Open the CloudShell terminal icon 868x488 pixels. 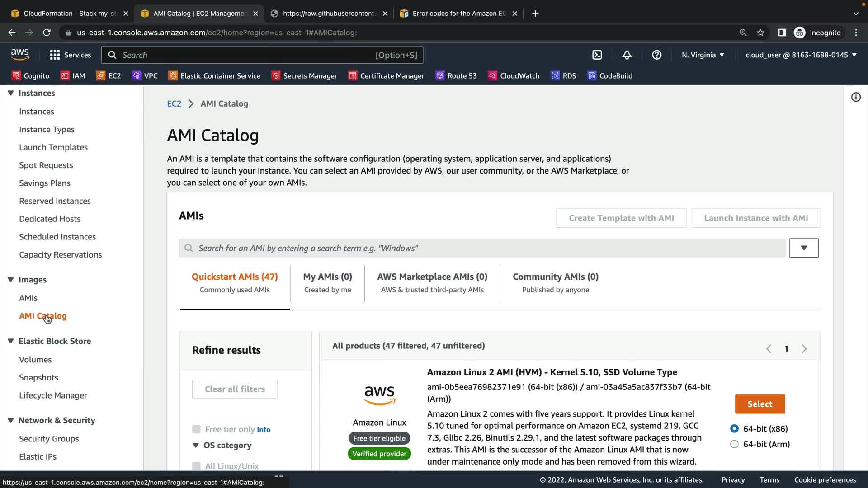(597, 55)
